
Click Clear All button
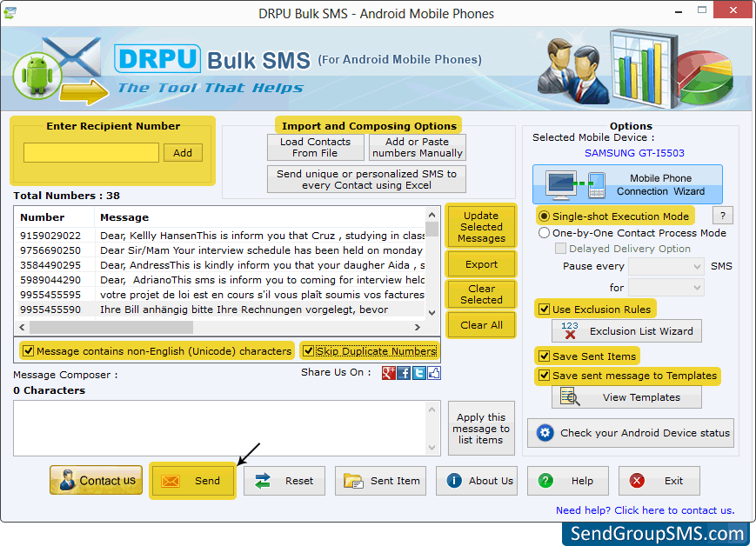point(481,325)
